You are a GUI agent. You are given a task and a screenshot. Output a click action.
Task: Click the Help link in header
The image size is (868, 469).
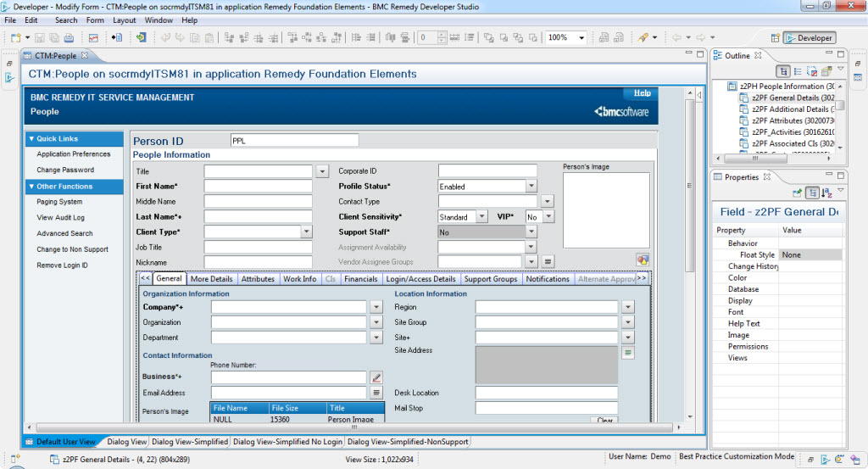pyautogui.click(x=643, y=93)
